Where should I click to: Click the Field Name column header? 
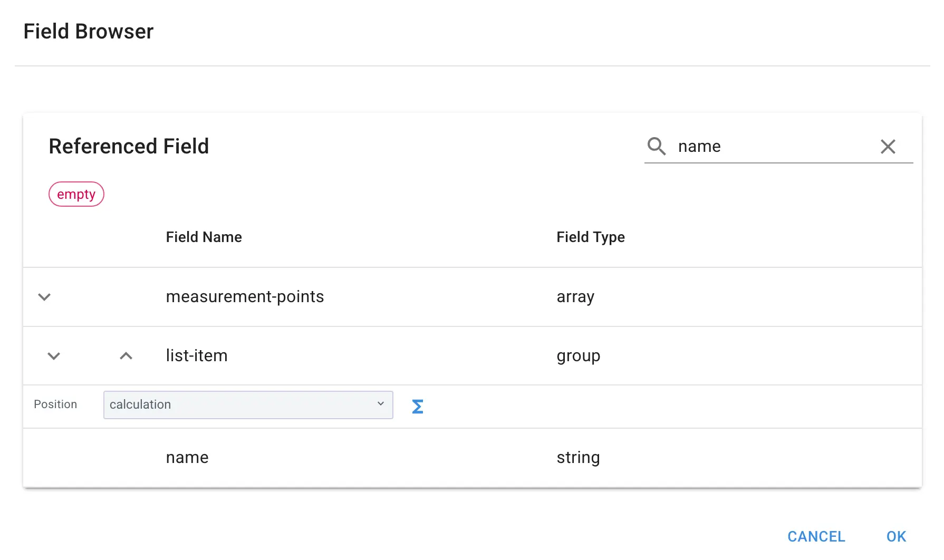pyautogui.click(x=204, y=237)
